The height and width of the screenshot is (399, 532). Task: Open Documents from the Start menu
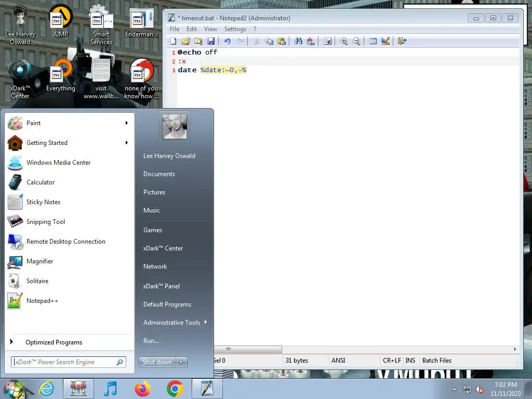pos(159,174)
